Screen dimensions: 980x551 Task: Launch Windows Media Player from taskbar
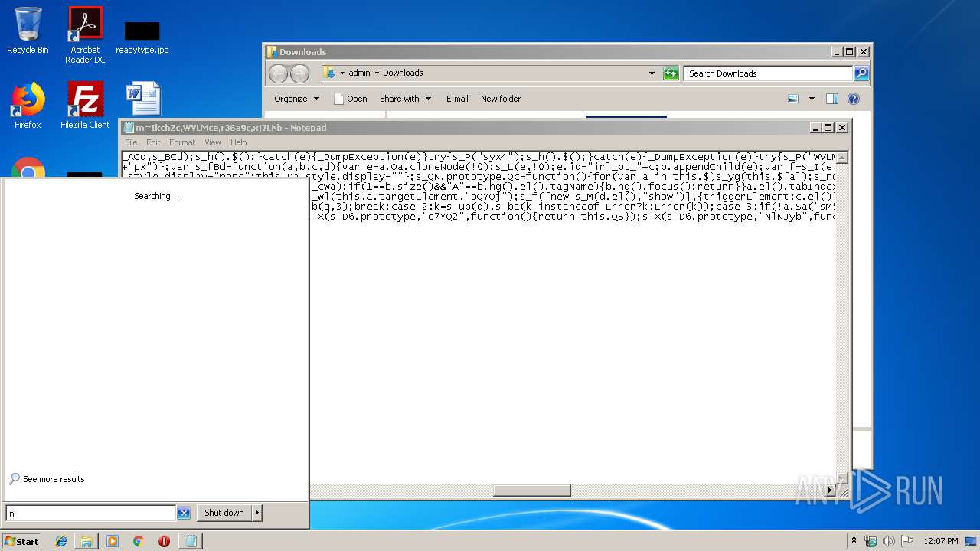(x=113, y=541)
